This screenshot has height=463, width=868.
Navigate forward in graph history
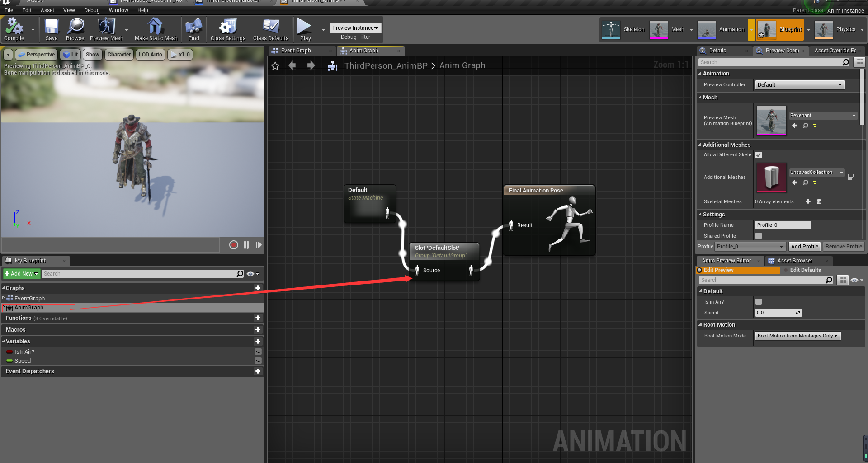(311, 66)
